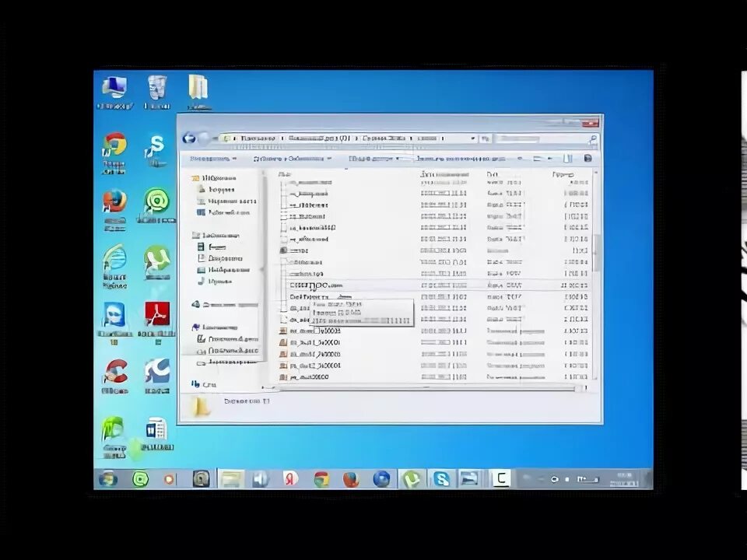
Task: Click the Windows Start button
Action: coord(108,478)
